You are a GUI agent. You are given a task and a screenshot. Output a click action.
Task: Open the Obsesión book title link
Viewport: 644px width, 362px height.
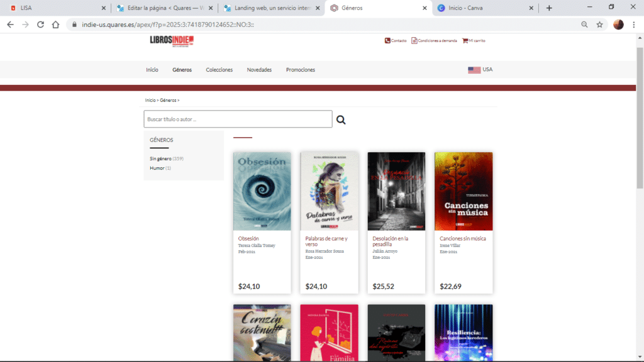coord(248,238)
